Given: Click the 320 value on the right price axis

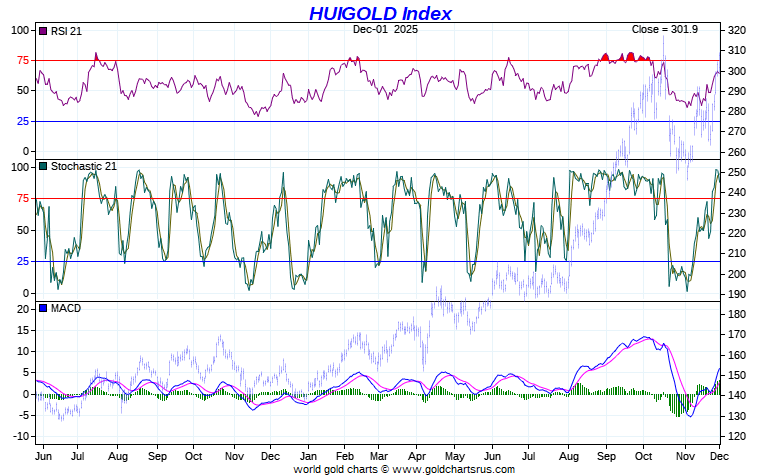Looking at the screenshot, I should 737,30.
